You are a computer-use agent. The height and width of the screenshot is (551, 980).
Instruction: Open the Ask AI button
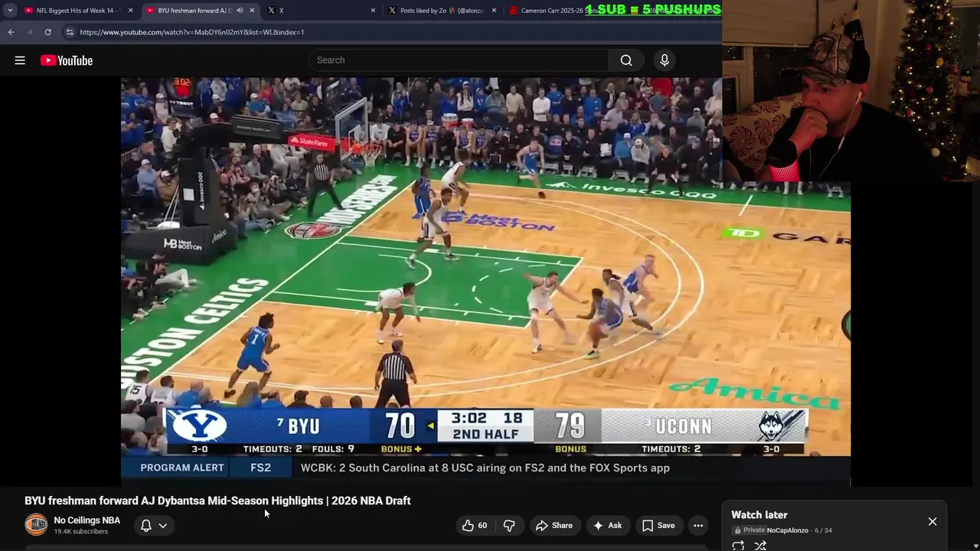pyautogui.click(x=607, y=526)
